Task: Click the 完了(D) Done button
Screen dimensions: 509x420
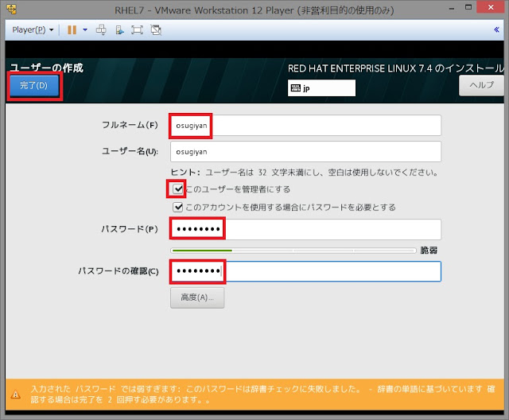Action: pos(33,85)
